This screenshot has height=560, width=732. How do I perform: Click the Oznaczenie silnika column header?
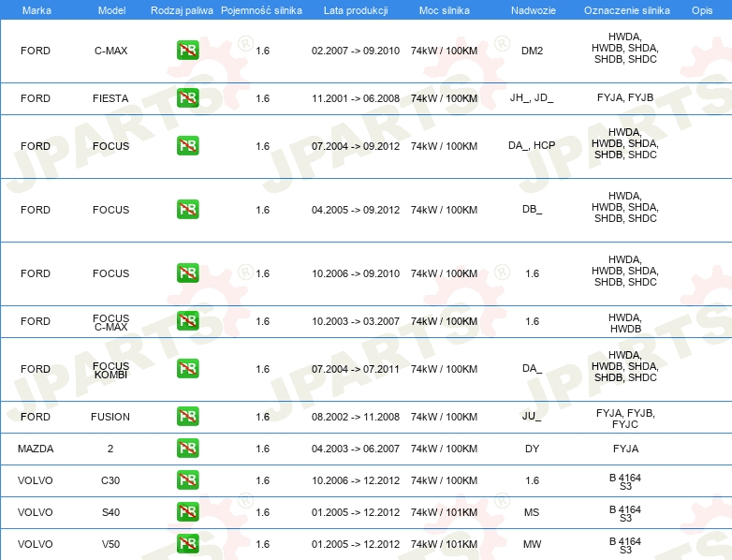[627, 10]
